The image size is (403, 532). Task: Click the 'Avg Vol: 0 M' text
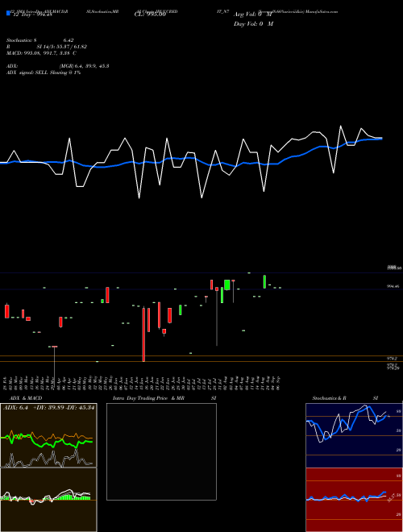point(252,15)
